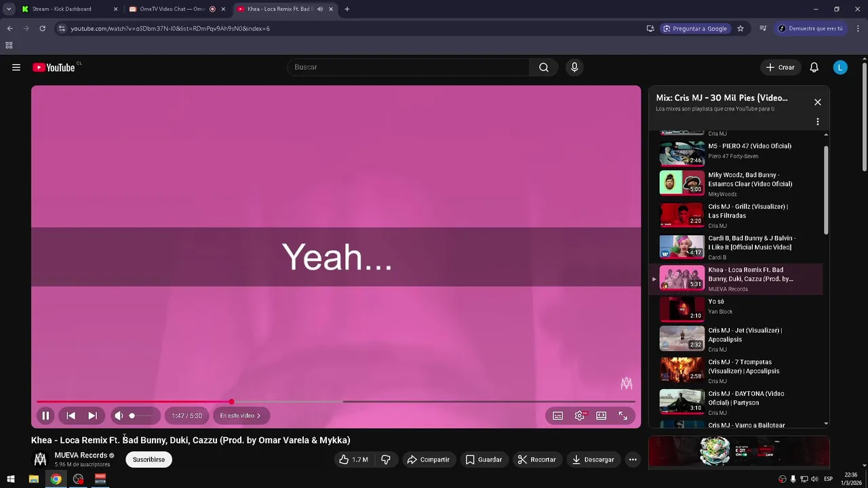Play 'Cris MJ - Grillz (Visualizer)'
The height and width of the screenshot is (488, 868).
736,216
